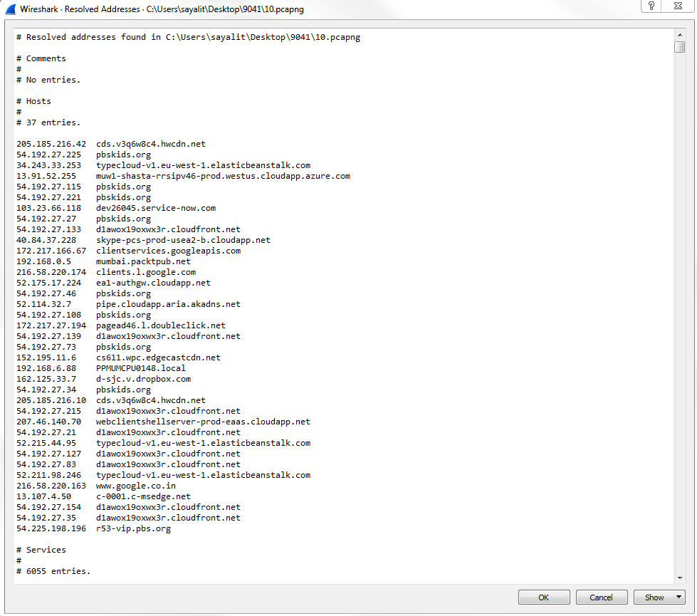Click clients.l.google.com hostname
697x616 pixels.
point(146,272)
